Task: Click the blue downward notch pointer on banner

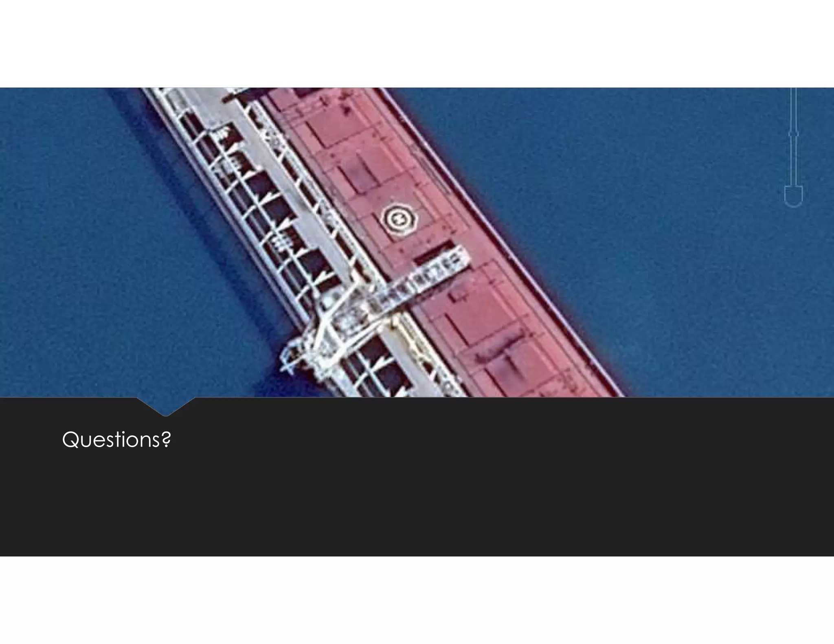Action: click(x=166, y=407)
